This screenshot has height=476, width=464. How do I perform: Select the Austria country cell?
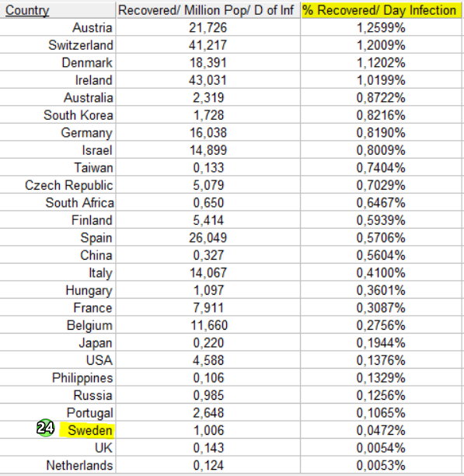(58, 28)
